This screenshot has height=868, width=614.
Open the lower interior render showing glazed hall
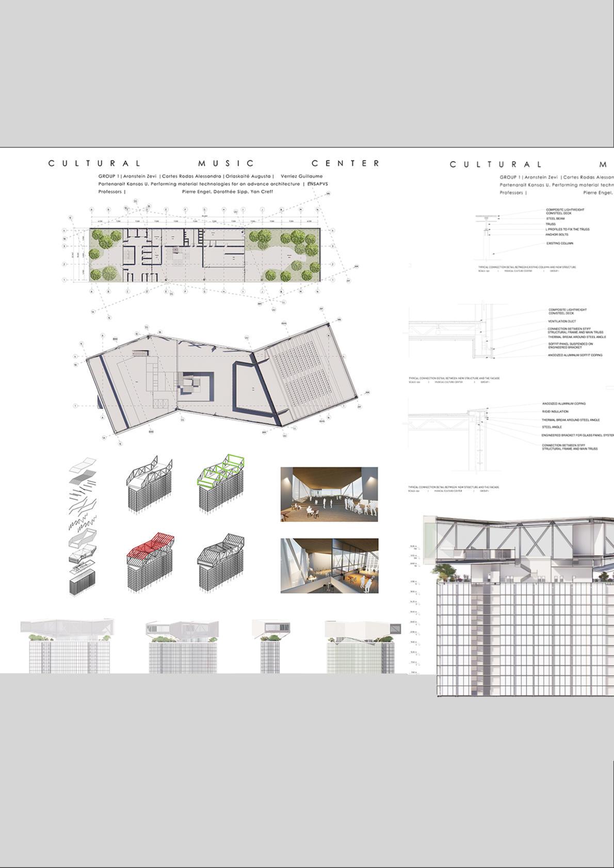[329, 566]
